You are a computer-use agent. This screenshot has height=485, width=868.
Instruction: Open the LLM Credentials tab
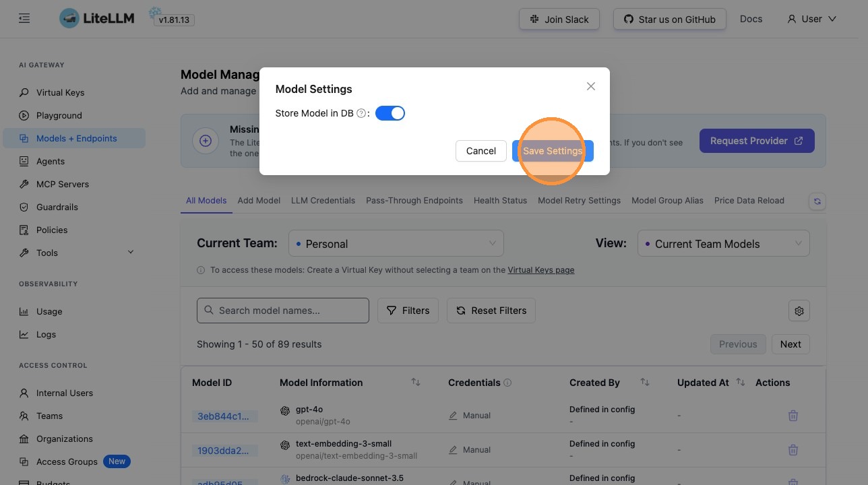pos(323,201)
